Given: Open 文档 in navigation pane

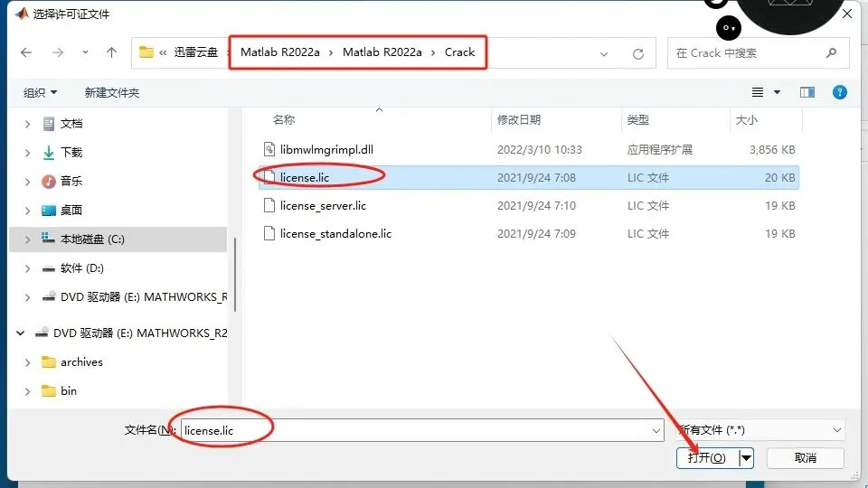Looking at the screenshot, I should tap(71, 124).
